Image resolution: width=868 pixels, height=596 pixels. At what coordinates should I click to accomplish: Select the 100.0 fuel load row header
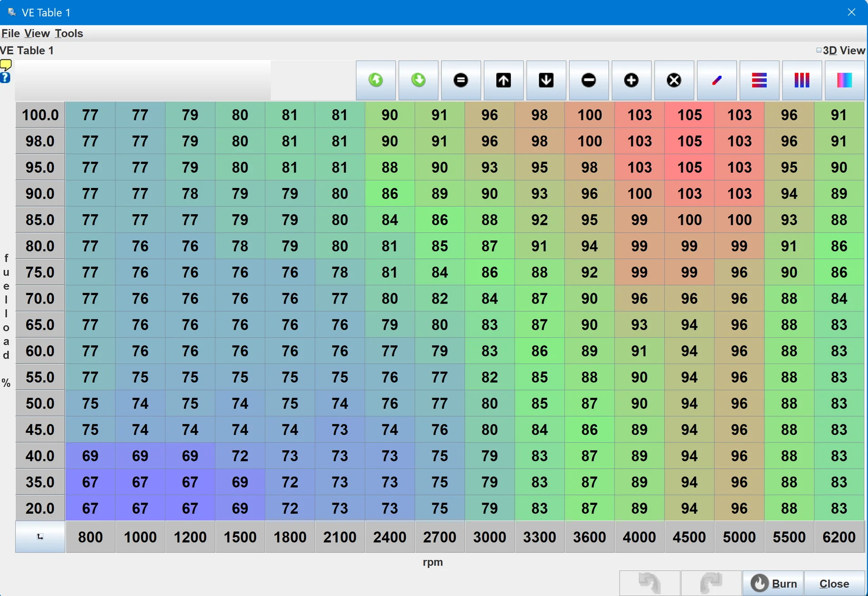coord(40,115)
